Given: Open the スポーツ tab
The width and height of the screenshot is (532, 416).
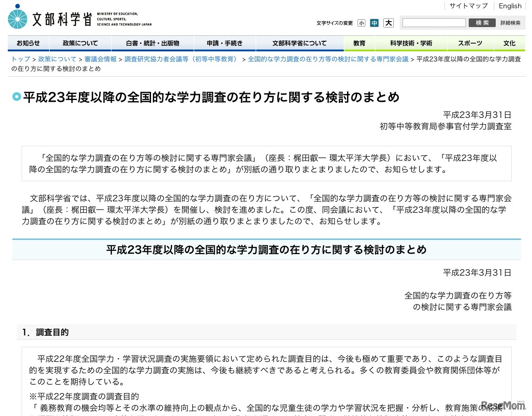Looking at the screenshot, I should pos(470,43).
